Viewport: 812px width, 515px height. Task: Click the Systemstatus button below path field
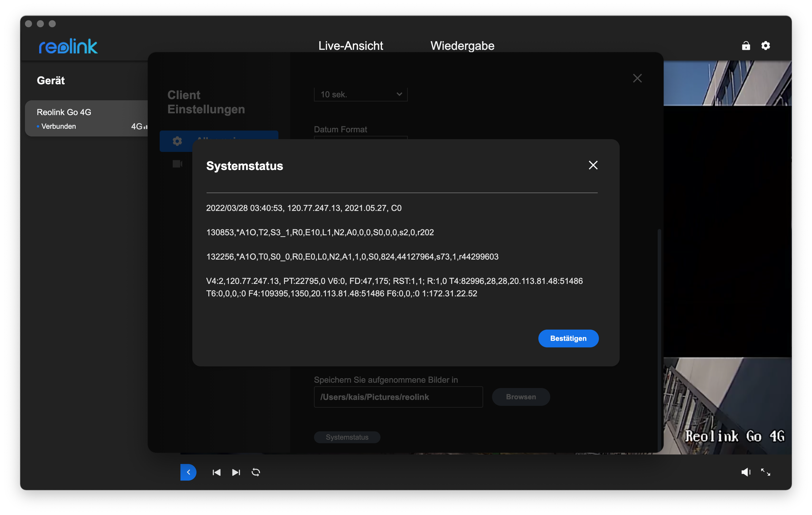(347, 437)
